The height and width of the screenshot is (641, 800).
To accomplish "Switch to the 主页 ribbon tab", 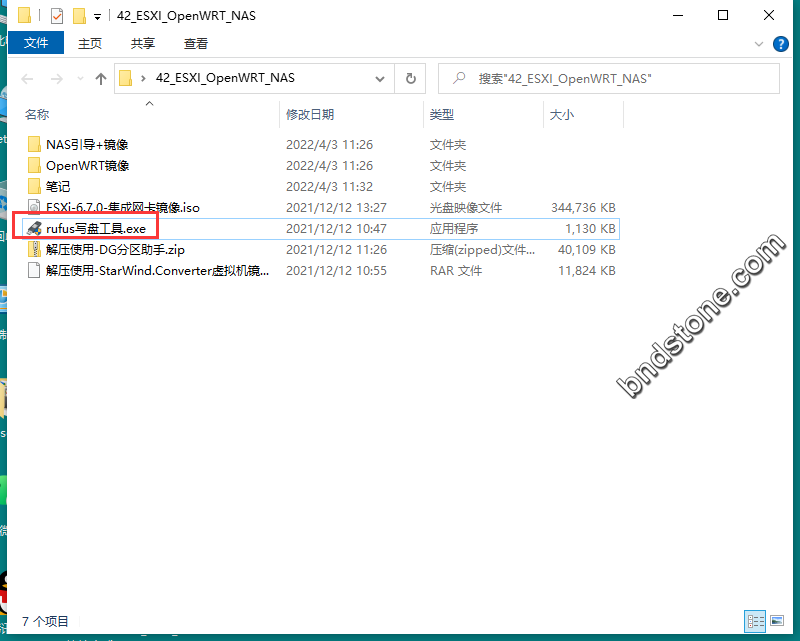I will pos(90,43).
